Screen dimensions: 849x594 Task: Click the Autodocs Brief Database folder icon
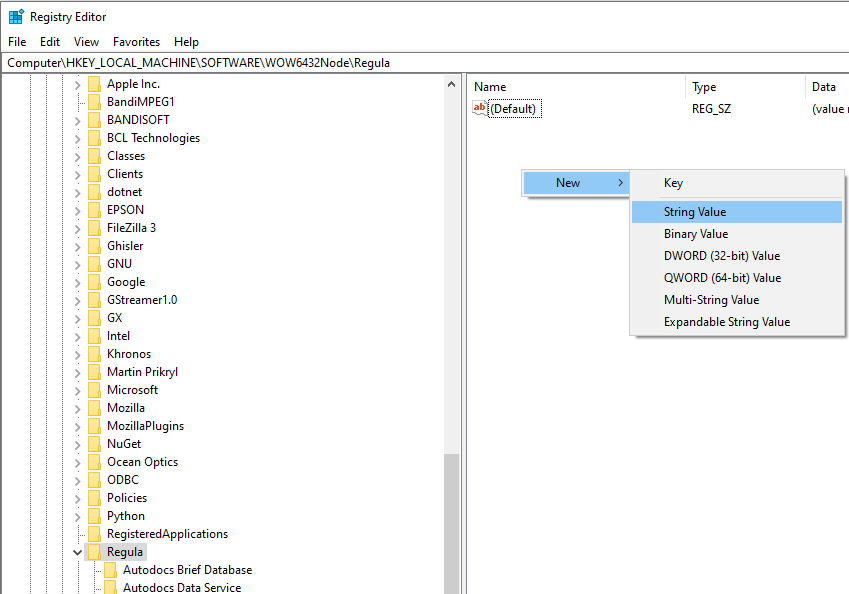coord(113,569)
